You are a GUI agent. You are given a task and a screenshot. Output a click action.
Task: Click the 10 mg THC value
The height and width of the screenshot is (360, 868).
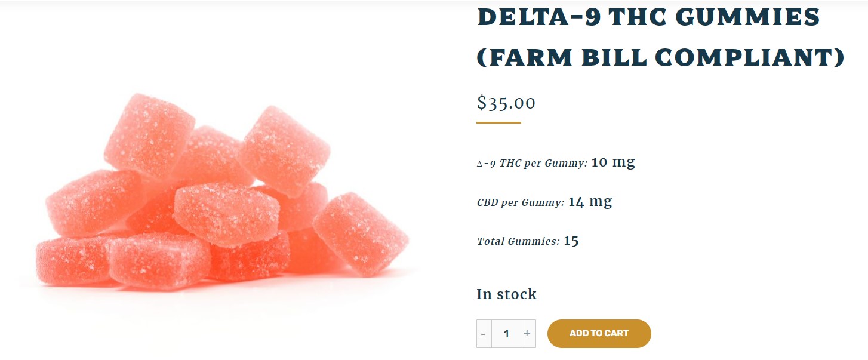click(x=613, y=162)
